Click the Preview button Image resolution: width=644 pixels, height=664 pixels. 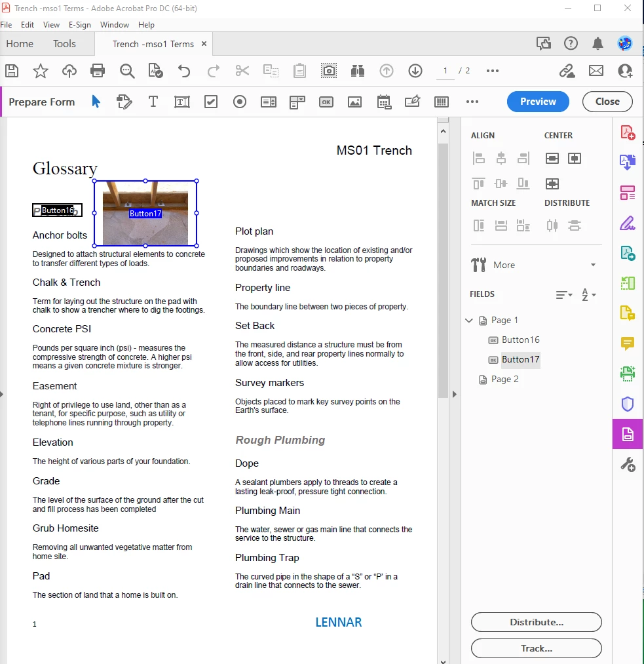tap(538, 102)
